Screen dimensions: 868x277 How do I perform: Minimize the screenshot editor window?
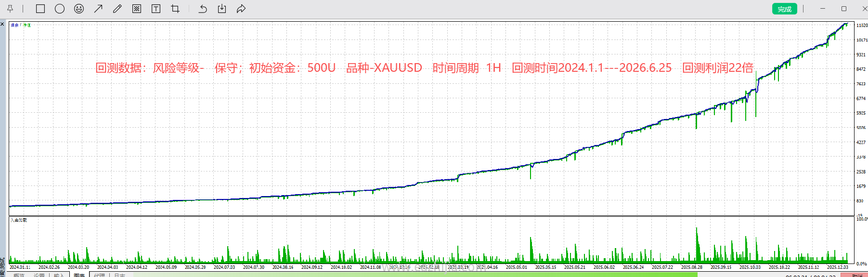(x=823, y=9)
